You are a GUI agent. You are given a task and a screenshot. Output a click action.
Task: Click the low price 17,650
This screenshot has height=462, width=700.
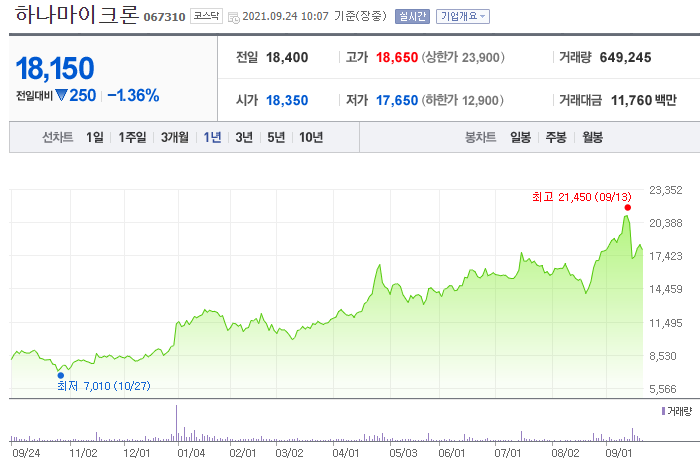[x=397, y=100]
